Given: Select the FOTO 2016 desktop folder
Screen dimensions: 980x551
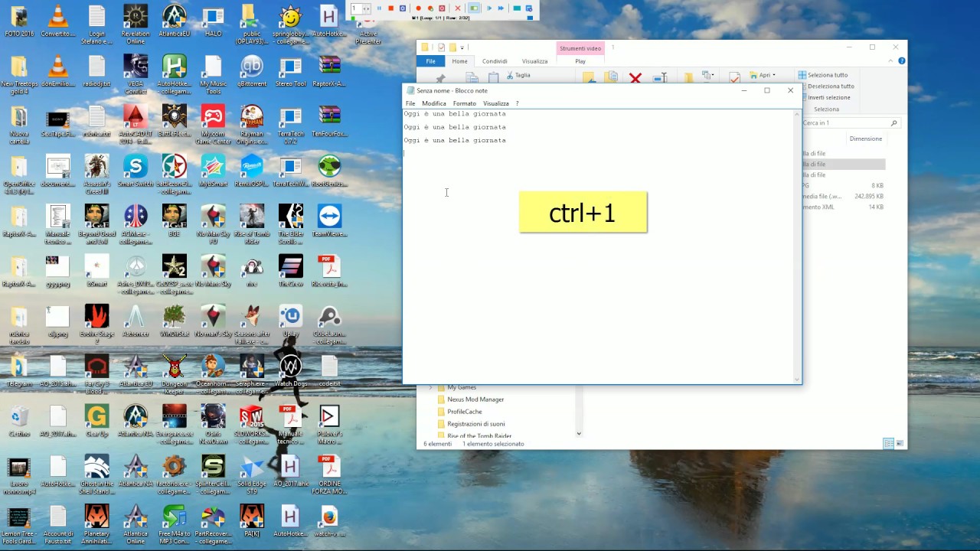Looking at the screenshot, I should point(19,21).
